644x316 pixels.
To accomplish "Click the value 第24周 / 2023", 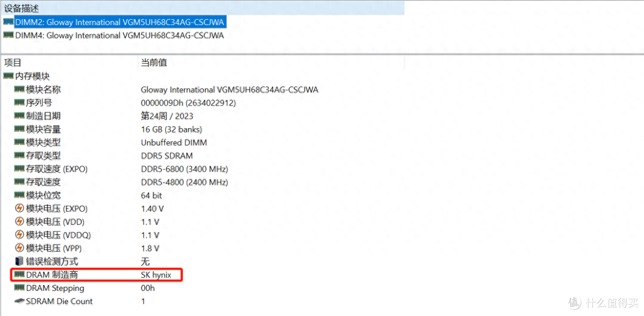I will pyautogui.click(x=167, y=116).
